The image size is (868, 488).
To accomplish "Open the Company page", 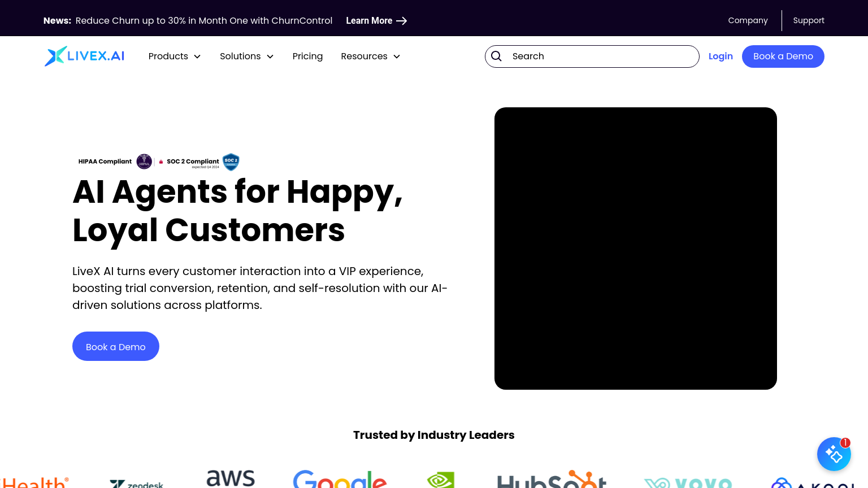I will tap(748, 20).
